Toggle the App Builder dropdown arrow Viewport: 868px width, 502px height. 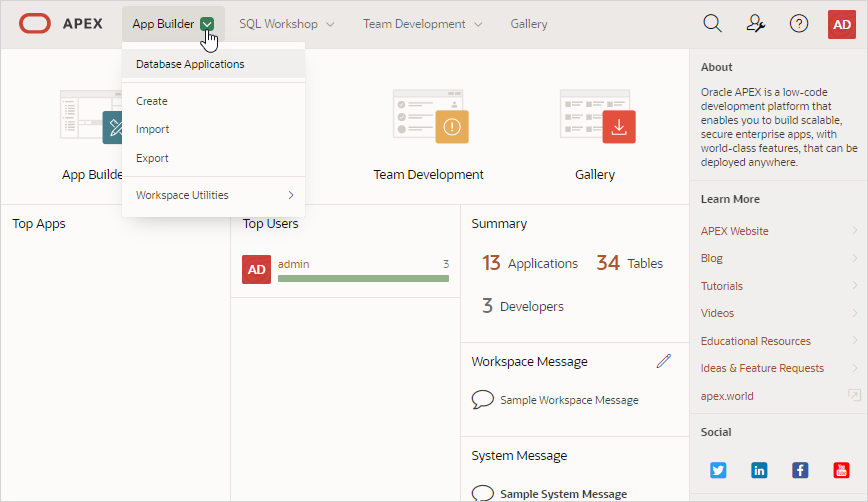click(207, 24)
